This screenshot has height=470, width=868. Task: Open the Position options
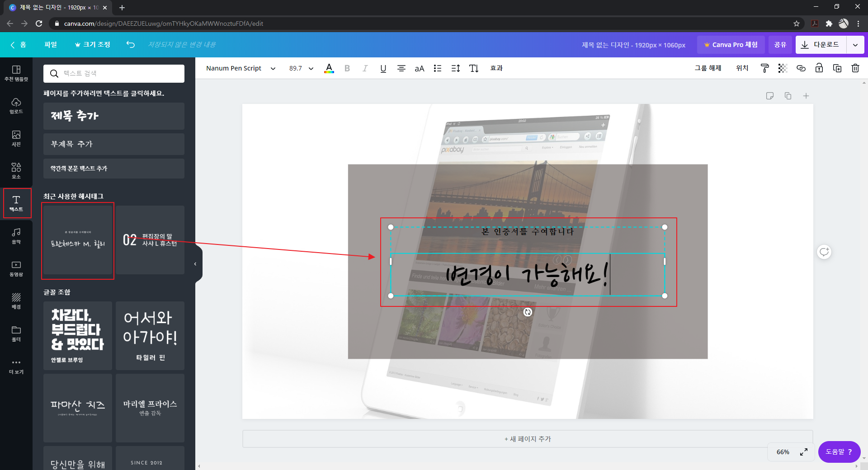[742, 68]
